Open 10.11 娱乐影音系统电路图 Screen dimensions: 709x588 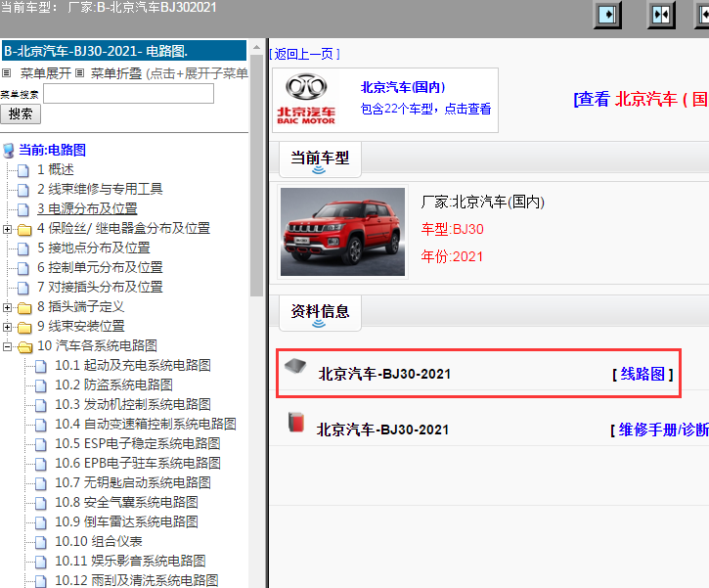pyautogui.click(x=130, y=561)
